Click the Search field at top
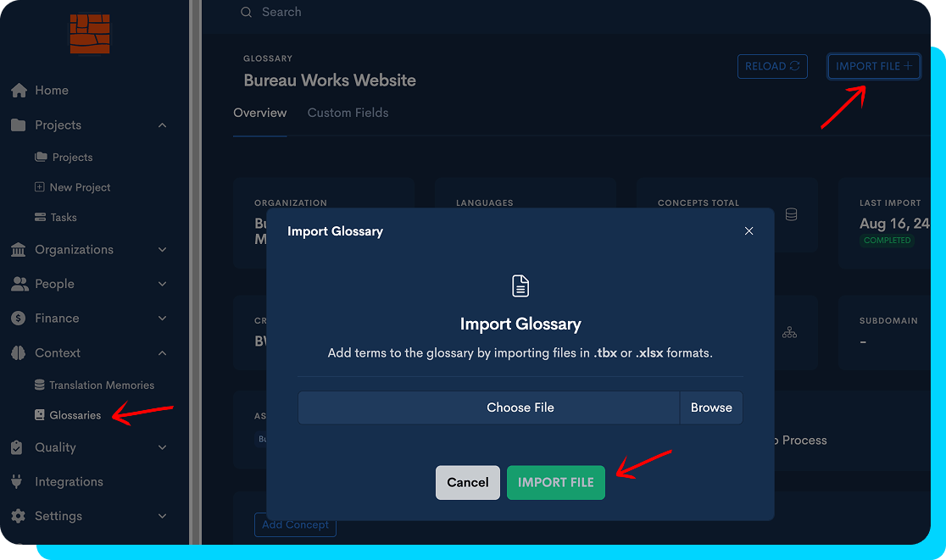Image resolution: width=946 pixels, height=560 pixels. (x=281, y=12)
